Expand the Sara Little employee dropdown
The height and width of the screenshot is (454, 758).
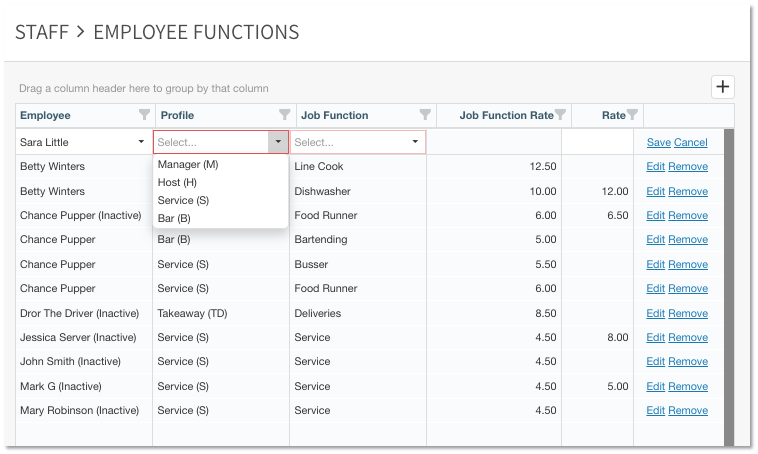point(141,142)
